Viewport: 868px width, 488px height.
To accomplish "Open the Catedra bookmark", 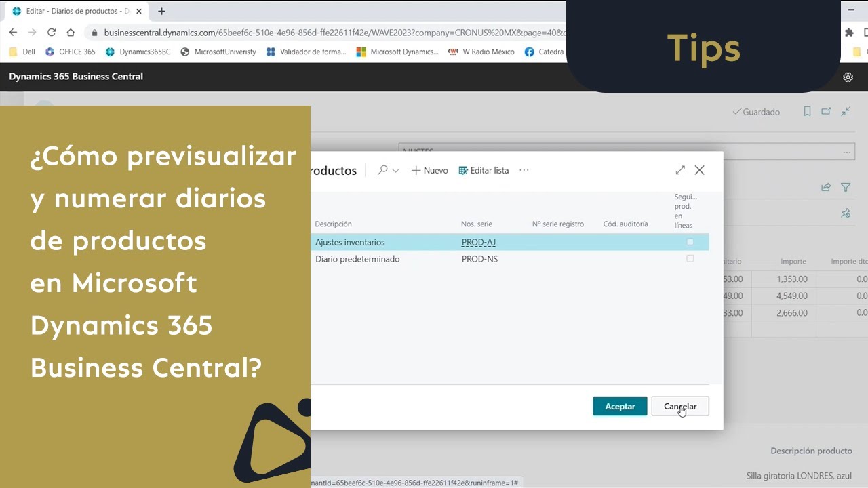I will coord(545,52).
